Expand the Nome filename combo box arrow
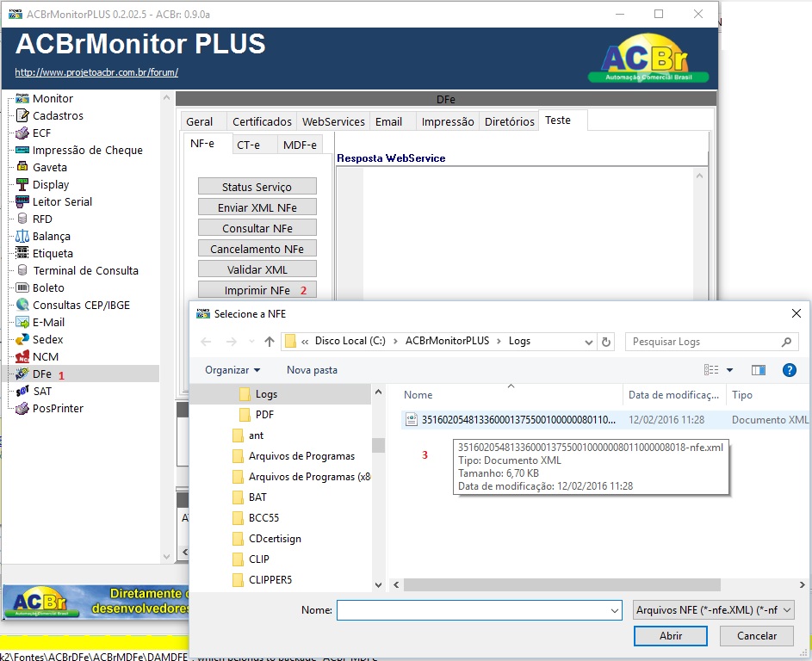Screen dimensions: 812x661 615,610
